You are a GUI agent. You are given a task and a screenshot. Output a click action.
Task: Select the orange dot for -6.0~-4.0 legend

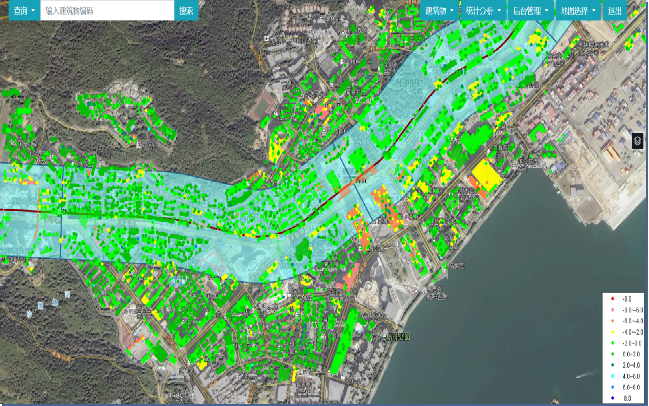(x=611, y=320)
